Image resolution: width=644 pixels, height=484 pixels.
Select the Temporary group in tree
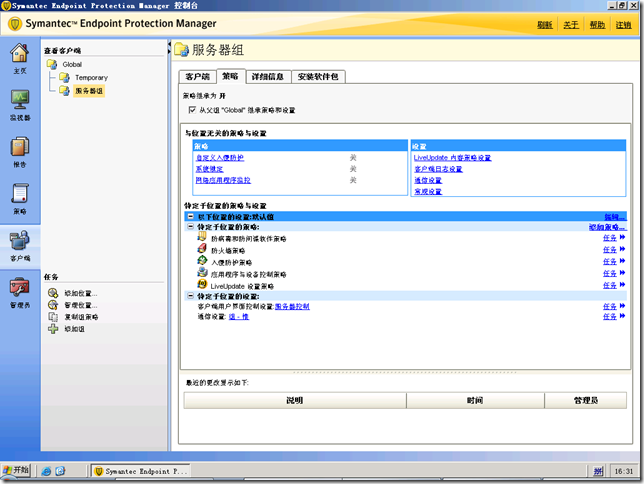pyautogui.click(x=91, y=78)
